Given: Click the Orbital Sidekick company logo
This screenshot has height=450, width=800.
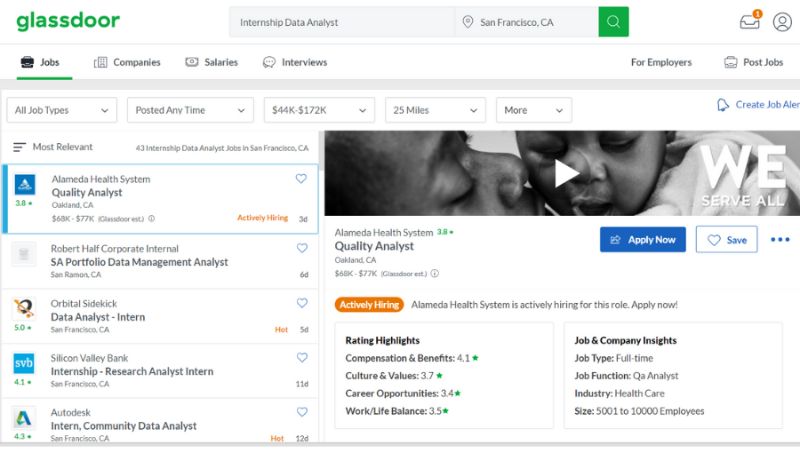Looking at the screenshot, I should (23, 308).
